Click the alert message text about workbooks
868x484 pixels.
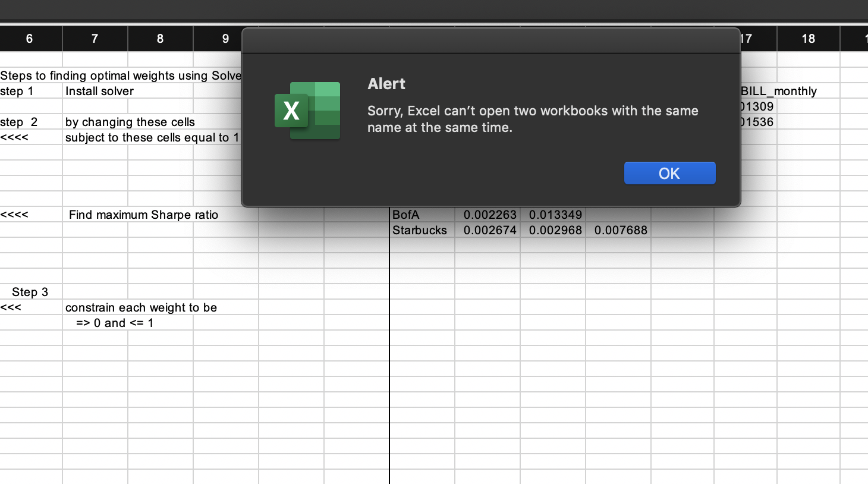(533, 119)
